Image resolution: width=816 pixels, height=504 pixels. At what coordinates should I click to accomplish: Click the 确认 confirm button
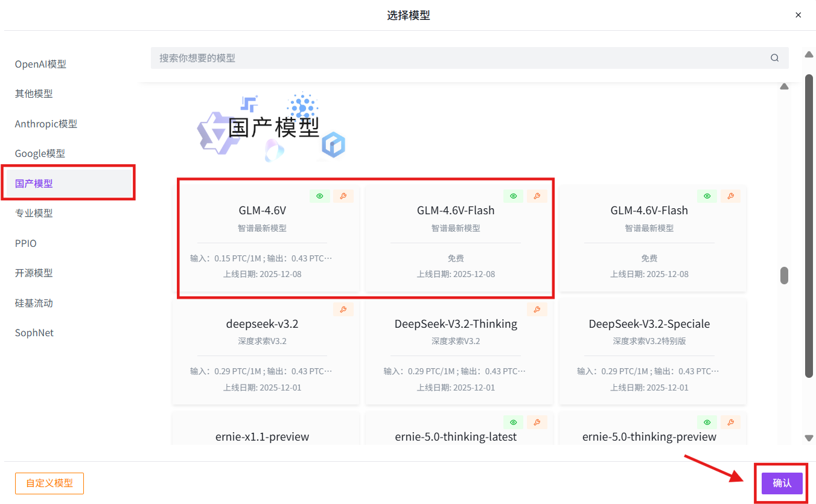[x=782, y=483]
